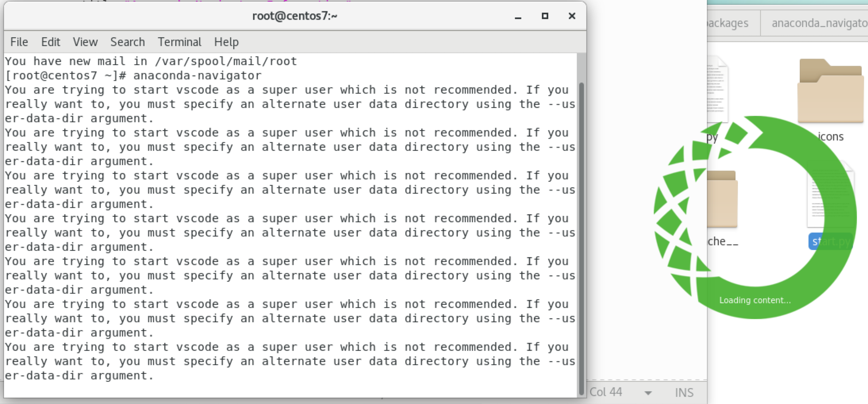Viewport: 868px width, 404px height.
Task: Open the View menu
Action: click(x=85, y=42)
